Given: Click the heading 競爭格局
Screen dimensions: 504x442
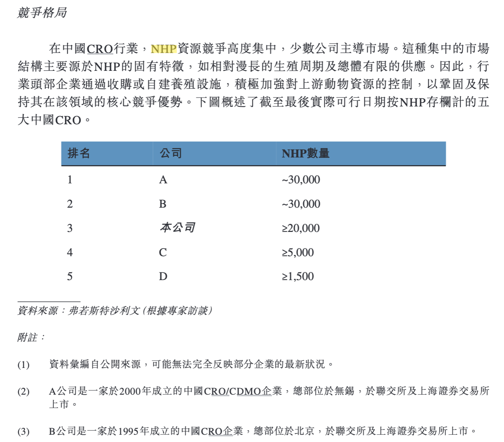Looking at the screenshot, I should click(x=42, y=13).
